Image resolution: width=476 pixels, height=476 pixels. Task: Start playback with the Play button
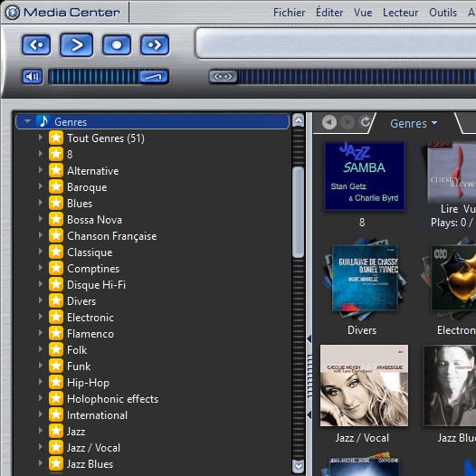pyautogui.click(x=77, y=45)
